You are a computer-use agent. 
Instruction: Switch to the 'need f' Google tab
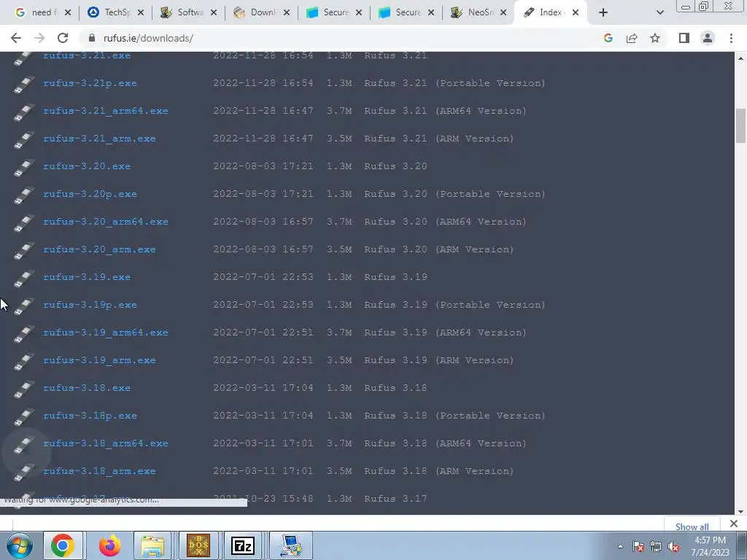click(x=42, y=12)
